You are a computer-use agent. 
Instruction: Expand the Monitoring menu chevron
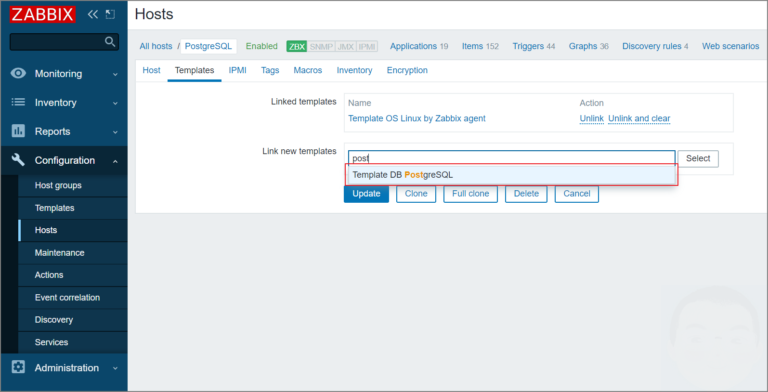(115, 74)
